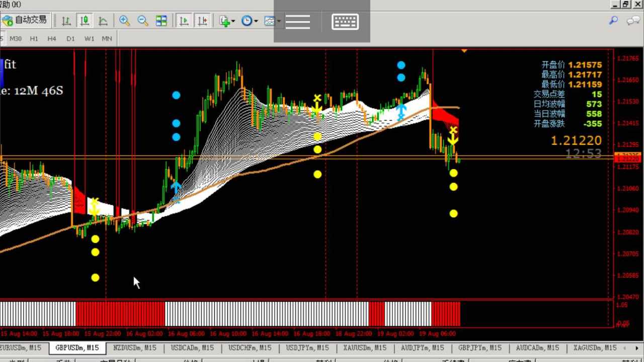
Task: Show the on-screen keyboard icon
Action: (345, 22)
